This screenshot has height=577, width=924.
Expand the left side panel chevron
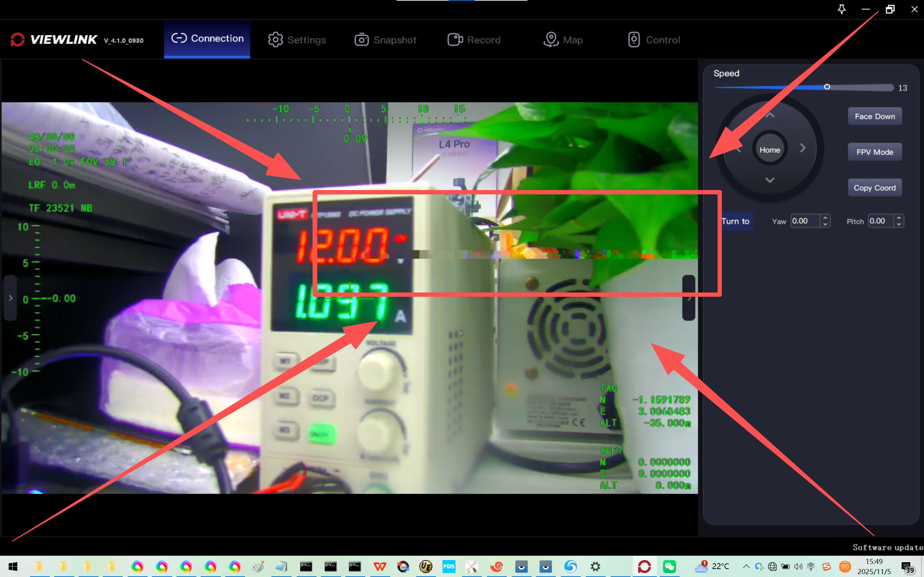pyautogui.click(x=10, y=298)
